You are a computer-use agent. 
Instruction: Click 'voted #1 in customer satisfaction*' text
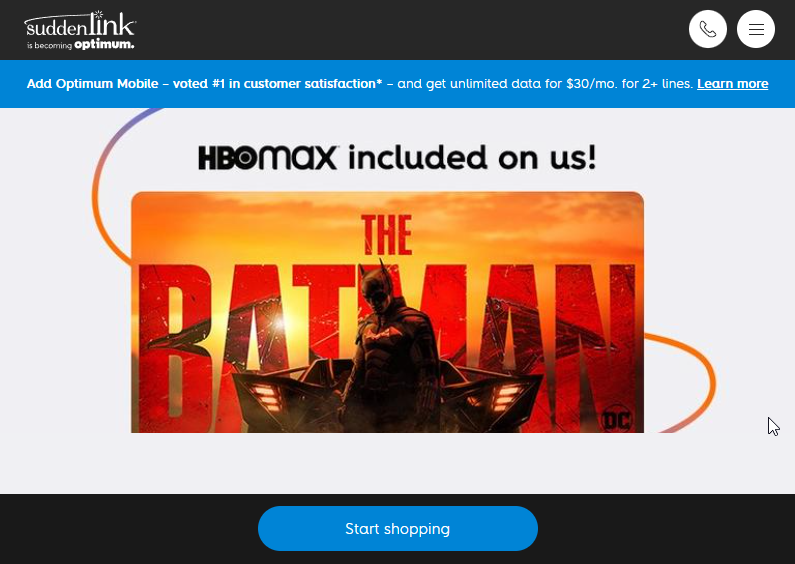277,84
